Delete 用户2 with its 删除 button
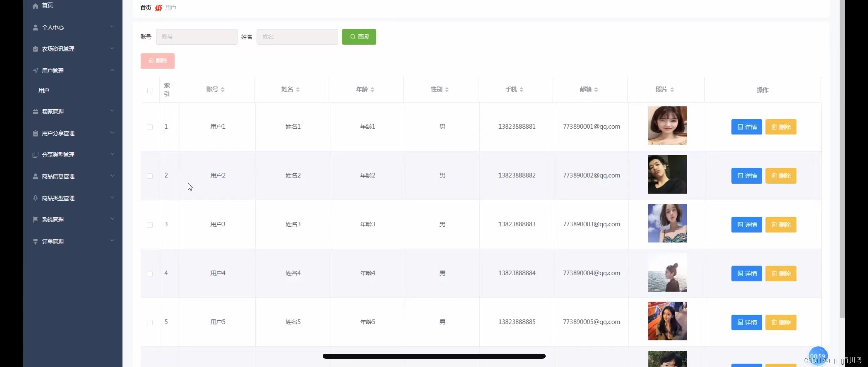 coord(781,176)
